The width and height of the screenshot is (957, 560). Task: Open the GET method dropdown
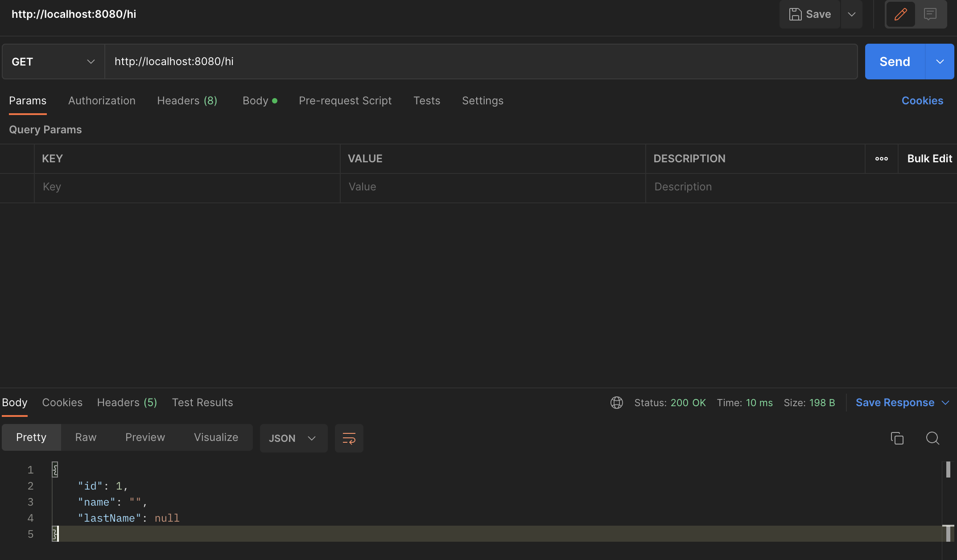53,62
